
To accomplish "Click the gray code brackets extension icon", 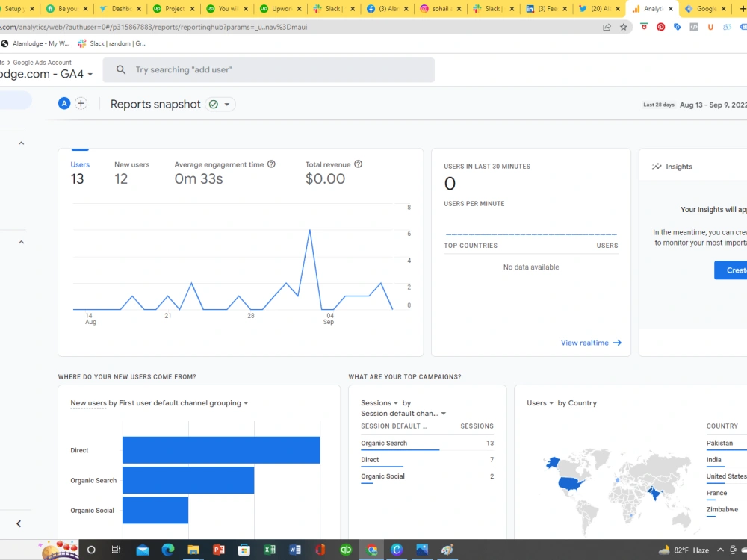I will click(x=694, y=27).
